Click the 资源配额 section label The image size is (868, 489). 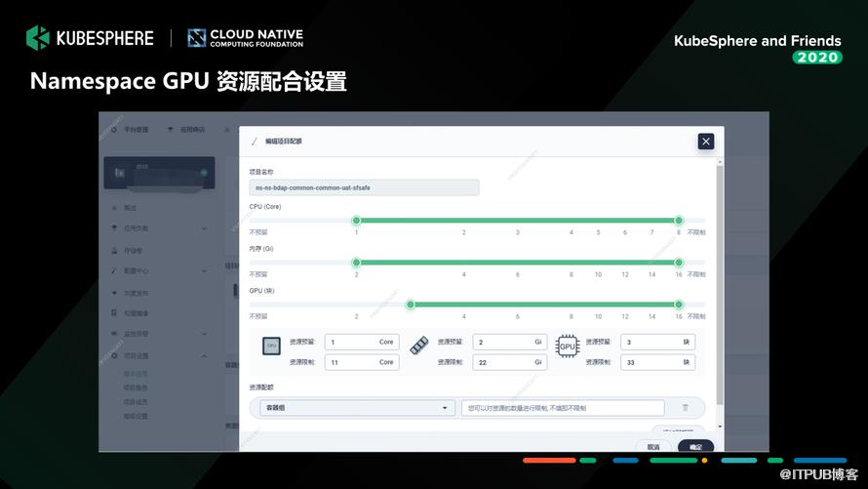click(261, 387)
